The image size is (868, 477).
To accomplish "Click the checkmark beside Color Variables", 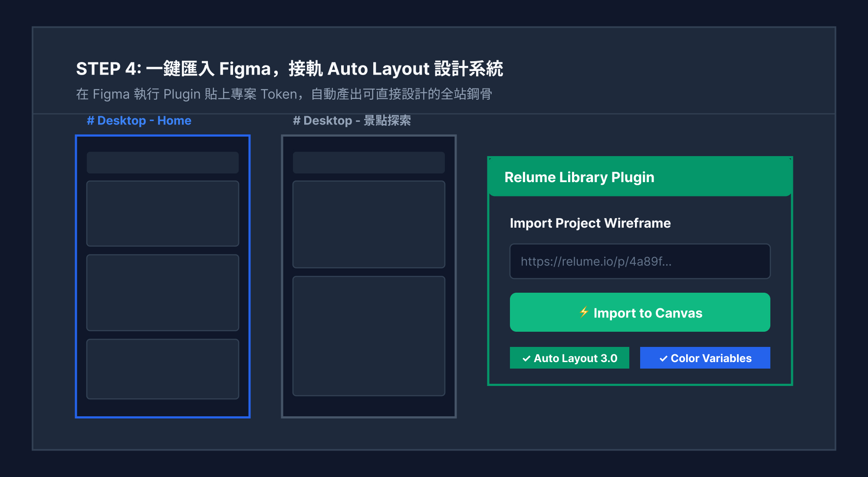I will [x=664, y=359].
